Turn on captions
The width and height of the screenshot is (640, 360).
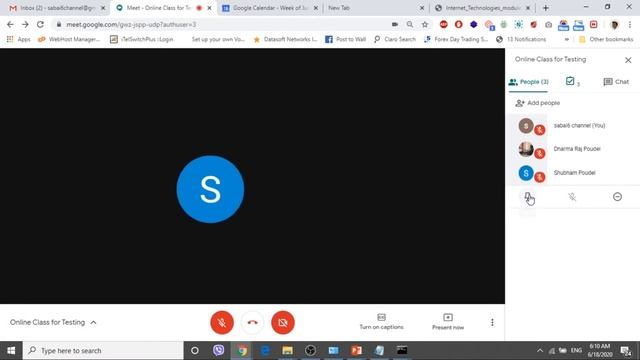381,322
